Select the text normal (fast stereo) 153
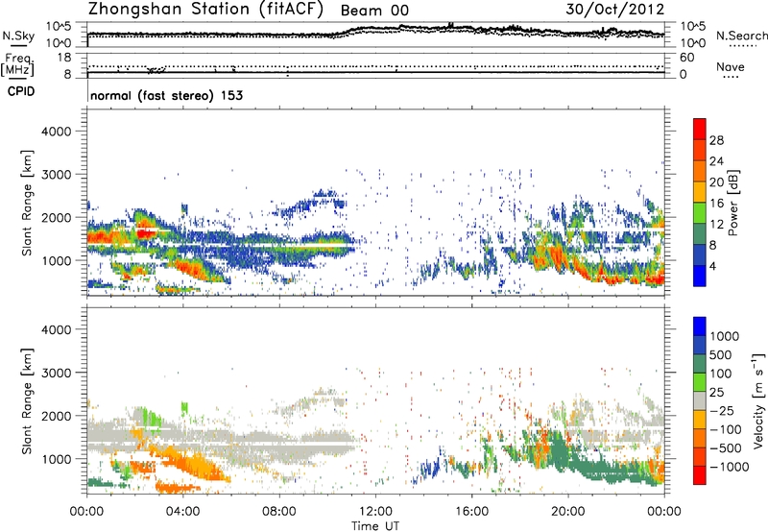The image size is (768, 532). coord(166,95)
